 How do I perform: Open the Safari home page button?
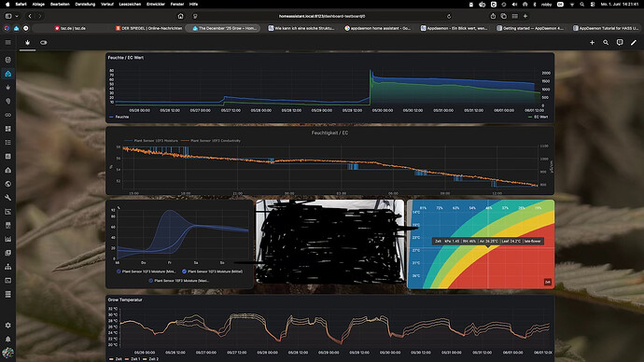[181, 16]
